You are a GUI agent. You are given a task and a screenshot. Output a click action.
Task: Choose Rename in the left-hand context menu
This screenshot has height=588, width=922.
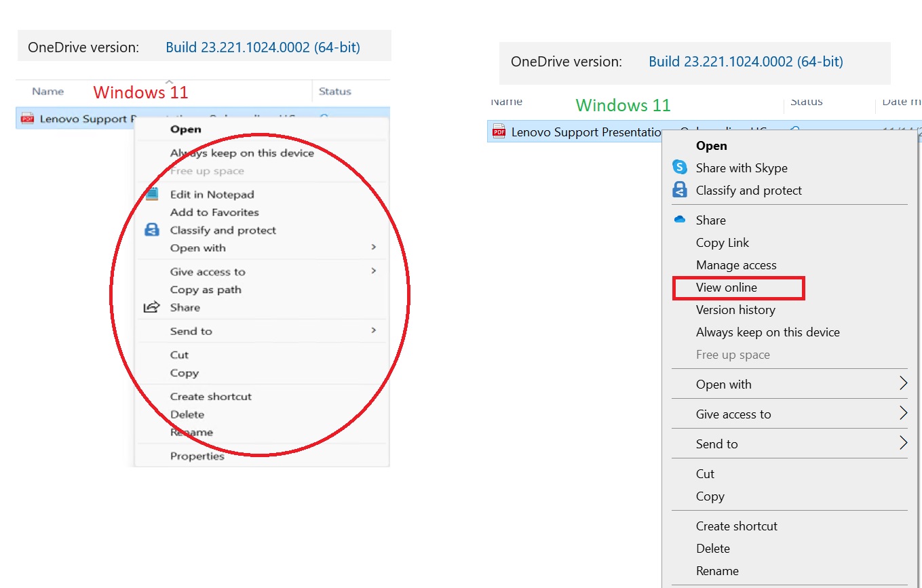(191, 432)
